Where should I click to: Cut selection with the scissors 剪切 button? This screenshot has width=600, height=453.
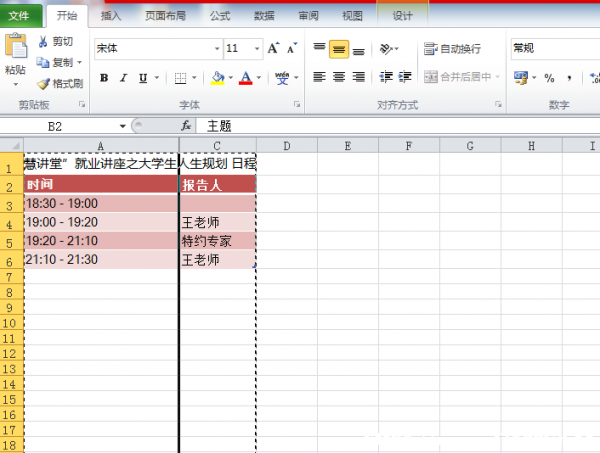point(56,41)
